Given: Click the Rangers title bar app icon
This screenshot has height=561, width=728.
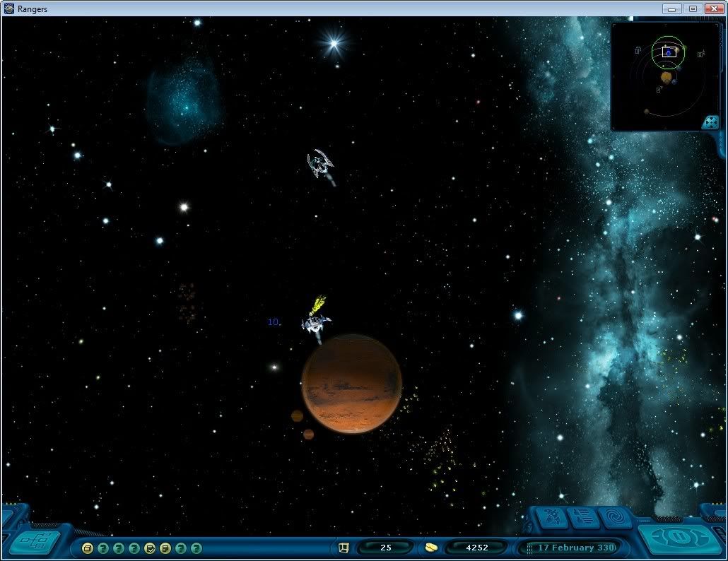Looking at the screenshot, I should pos(8,8).
